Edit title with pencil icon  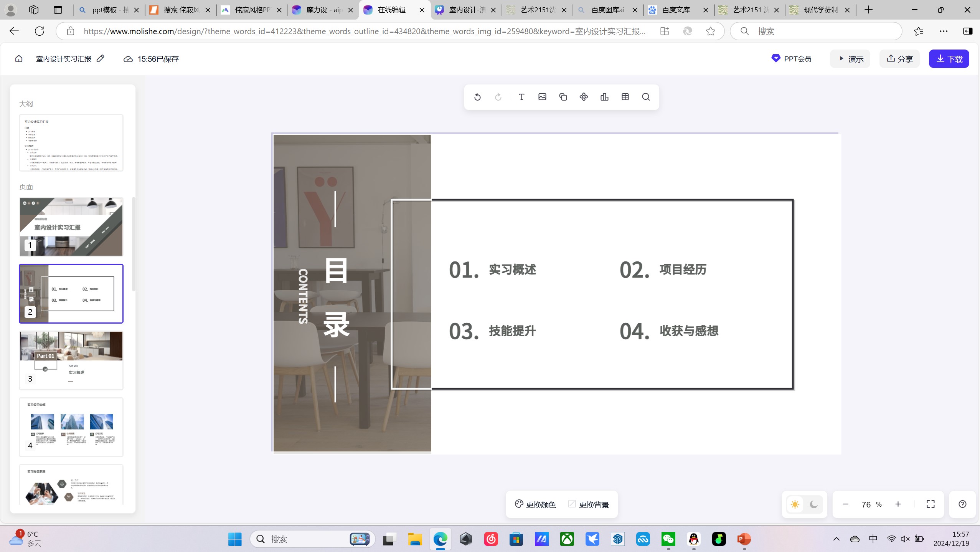pyautogui.click(x=101, y=58)
